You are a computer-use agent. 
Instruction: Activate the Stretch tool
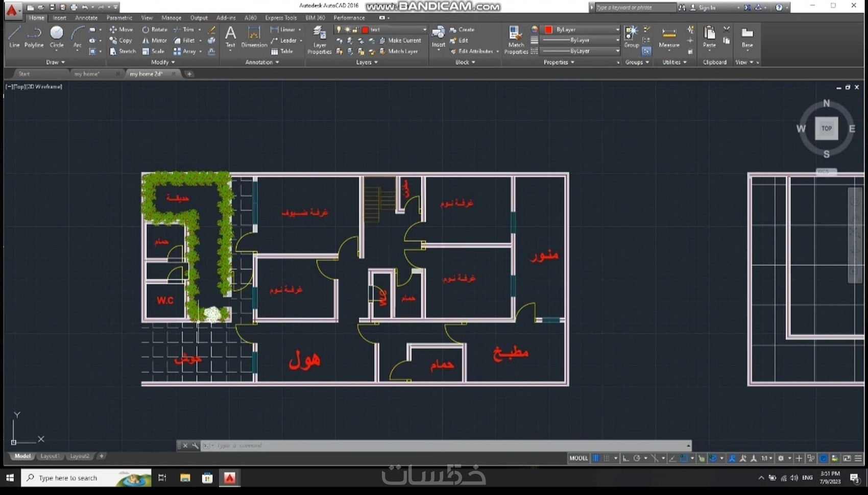[x=123, y=51]
